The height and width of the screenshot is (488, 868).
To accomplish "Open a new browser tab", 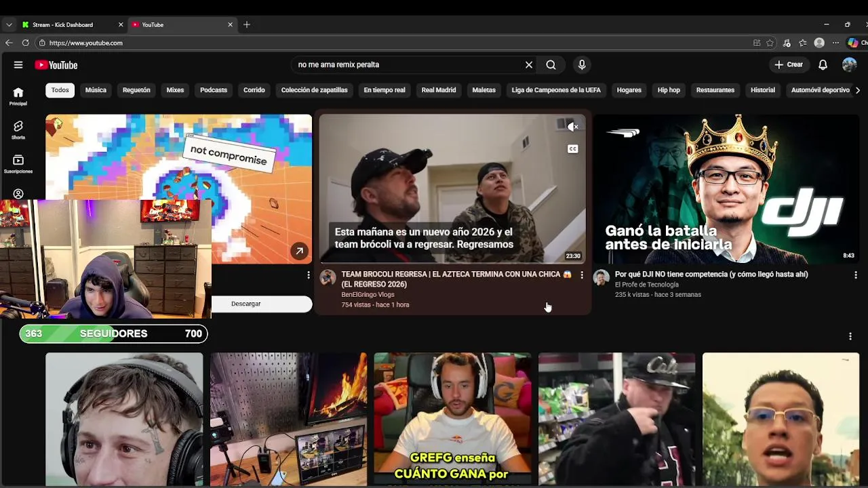I will pyautogui.click(x=247, y=25).
